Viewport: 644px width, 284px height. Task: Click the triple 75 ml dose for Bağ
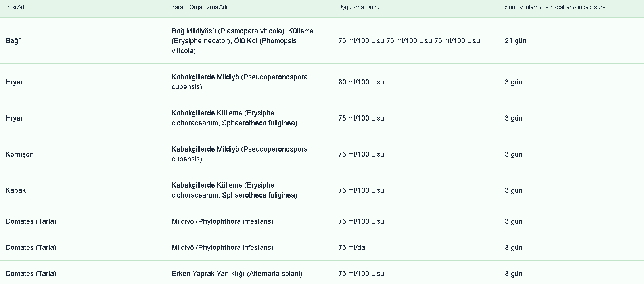409,41
